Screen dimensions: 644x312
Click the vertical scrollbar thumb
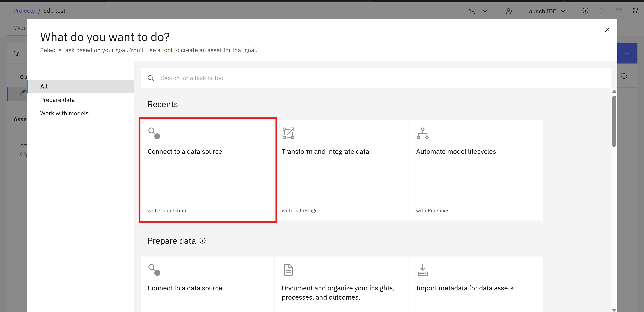click(x=614, y=121)
